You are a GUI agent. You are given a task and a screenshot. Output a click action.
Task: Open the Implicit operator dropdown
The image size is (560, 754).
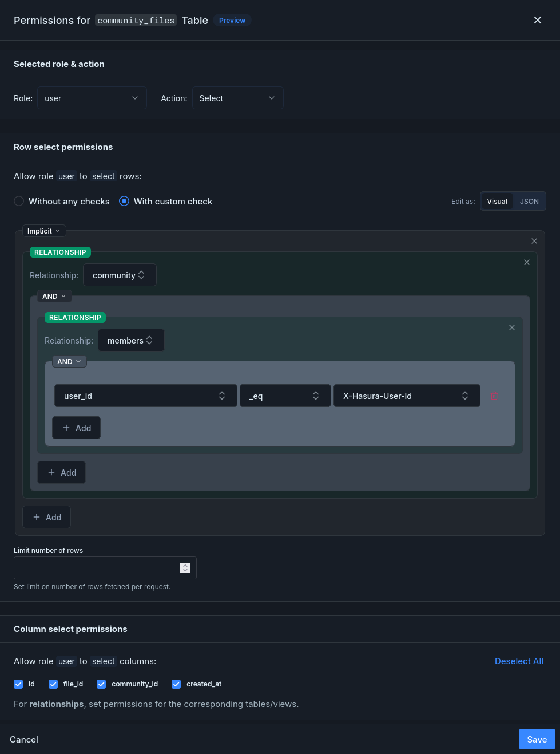tap(44, 231)
